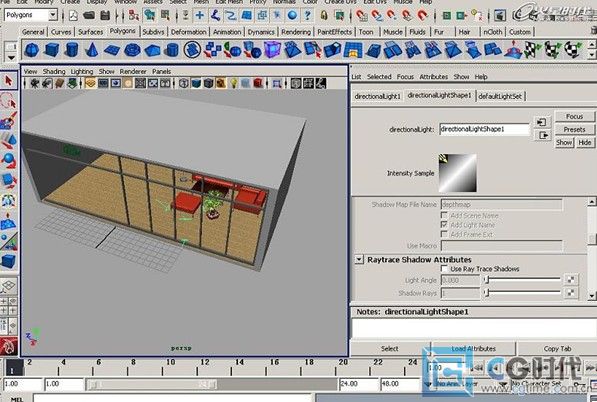Select the arrow Select tool
Screen dimensions: 597x402
click(8, 80)
